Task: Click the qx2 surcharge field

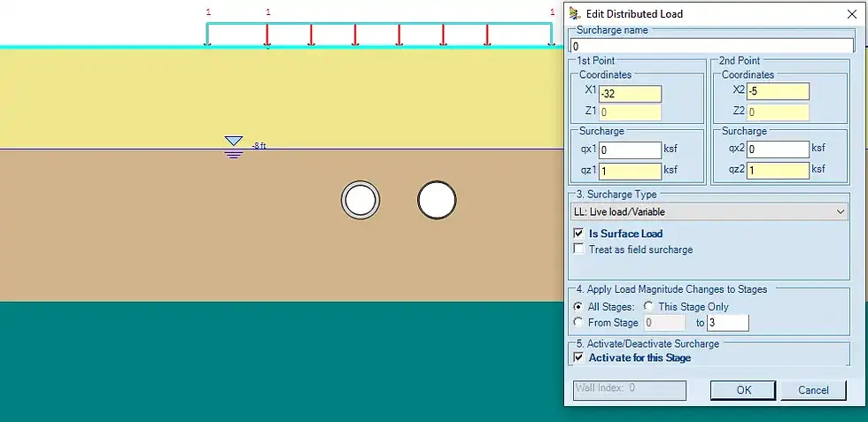Action: tap(779, 150)
